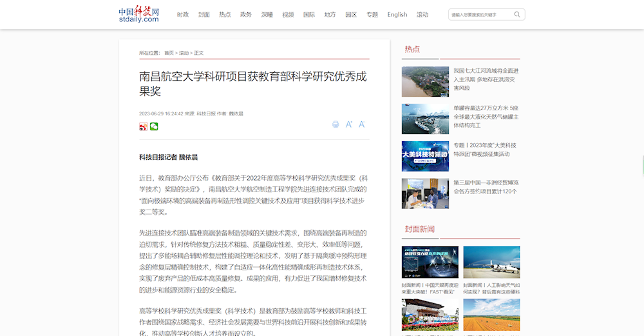This screenshot has height=336, width=644.
Task: Open the 大美科技 video thumbnail
Action: tap(425, 156)
